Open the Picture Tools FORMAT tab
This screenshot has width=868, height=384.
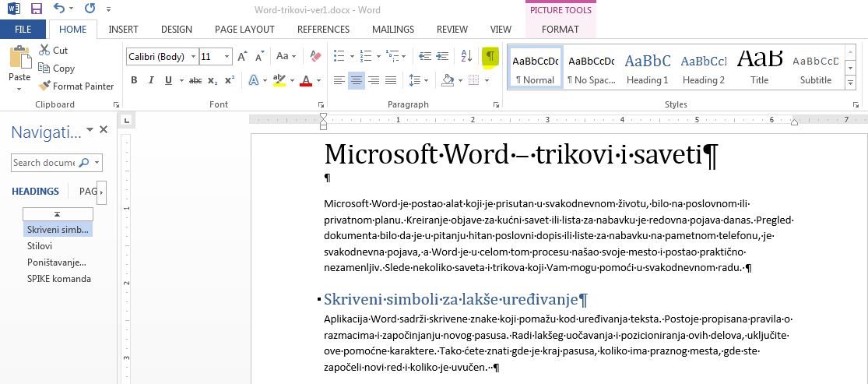click(x=561, y=30)
